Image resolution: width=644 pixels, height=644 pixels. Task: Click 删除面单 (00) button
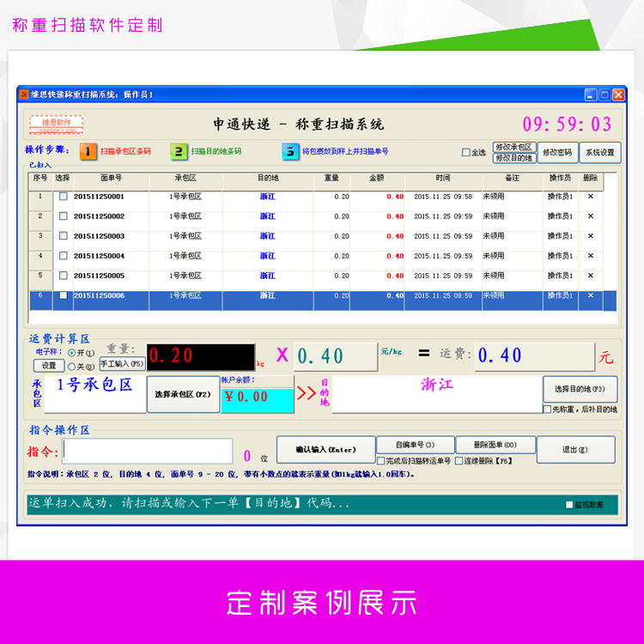(495, 445)
